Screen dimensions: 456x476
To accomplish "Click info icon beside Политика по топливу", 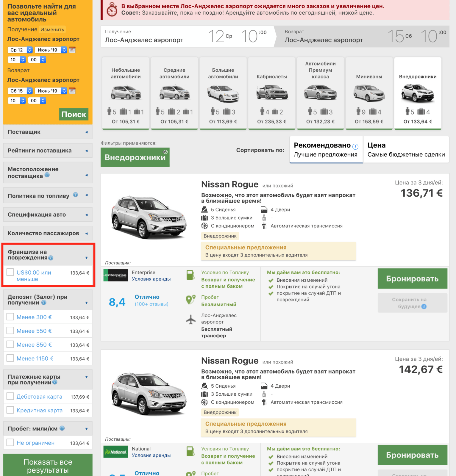I will click(75, 195).
